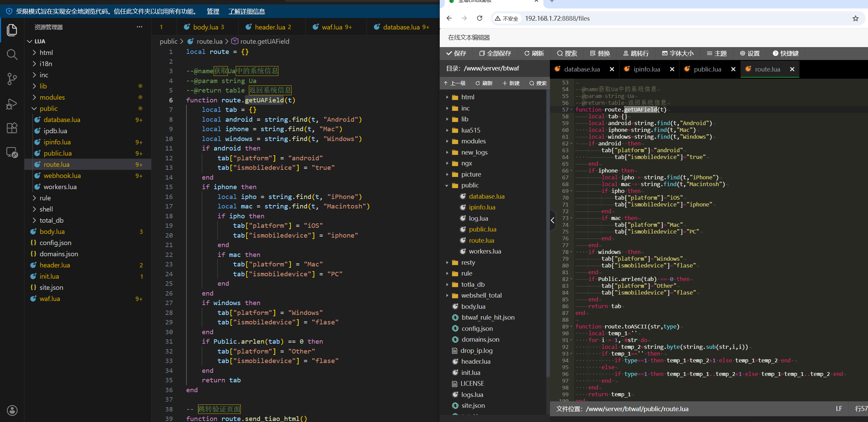Collapse the file sidebar with arrow handle
This screenshot has width=868, height=422.
pos(553,220)
